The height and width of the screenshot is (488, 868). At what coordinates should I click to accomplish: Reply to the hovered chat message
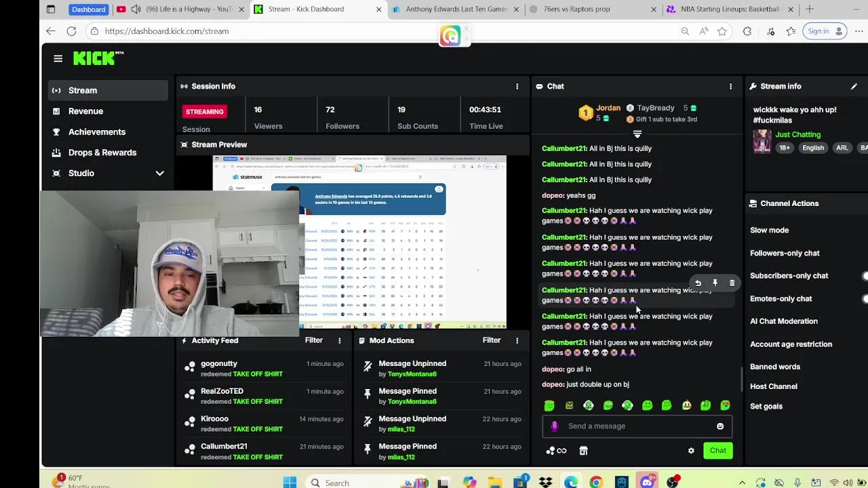tap(698, 283)
